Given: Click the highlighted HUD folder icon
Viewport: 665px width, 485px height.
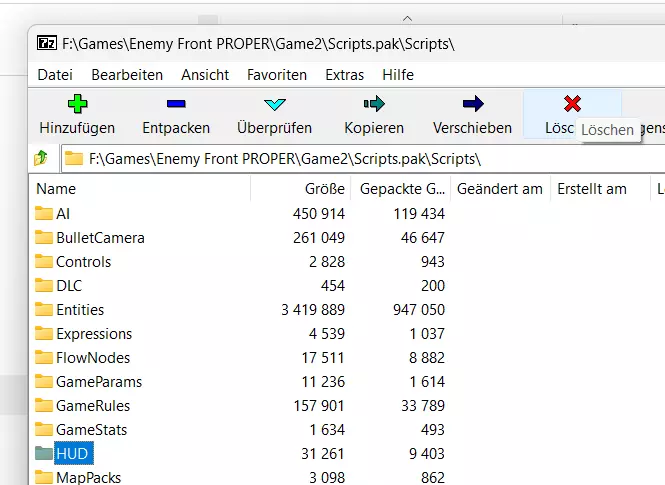Looking at the screenshot, I should 44,454.
